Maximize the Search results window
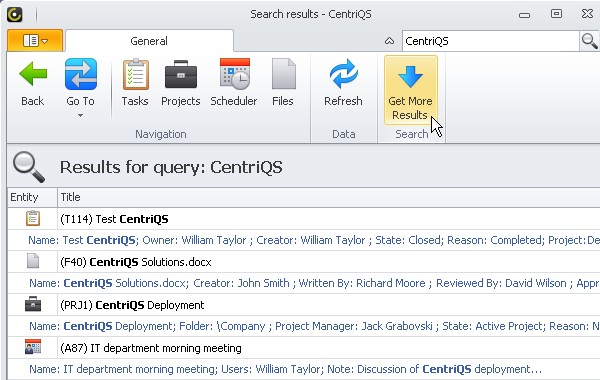This screenshot has width=600, height=380. point(556,14)
